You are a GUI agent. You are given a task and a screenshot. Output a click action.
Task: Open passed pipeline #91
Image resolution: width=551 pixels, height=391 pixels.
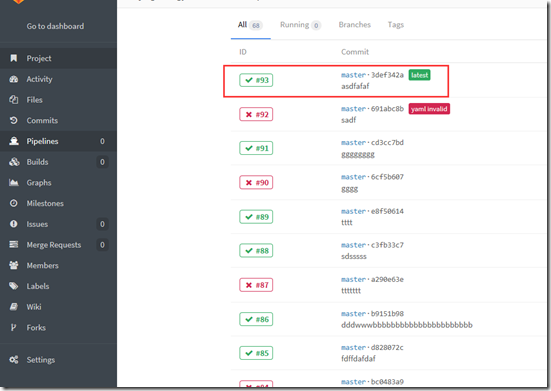click(256, 148)
